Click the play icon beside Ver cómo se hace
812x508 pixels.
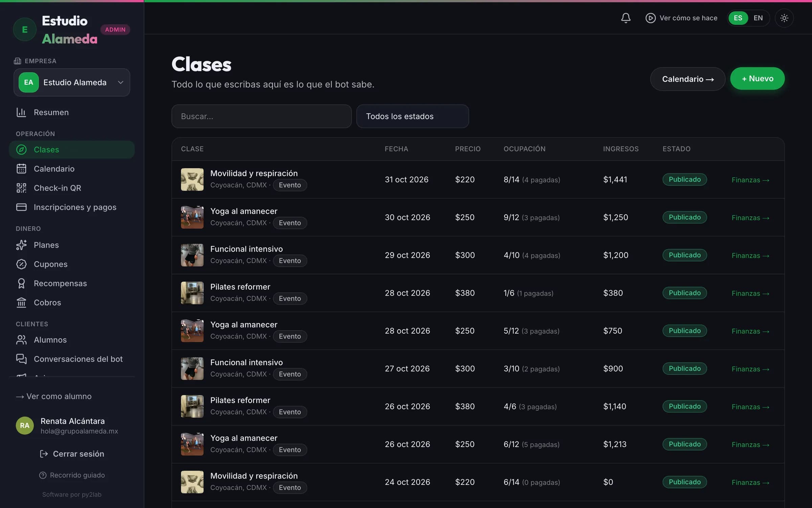(650, 18)
